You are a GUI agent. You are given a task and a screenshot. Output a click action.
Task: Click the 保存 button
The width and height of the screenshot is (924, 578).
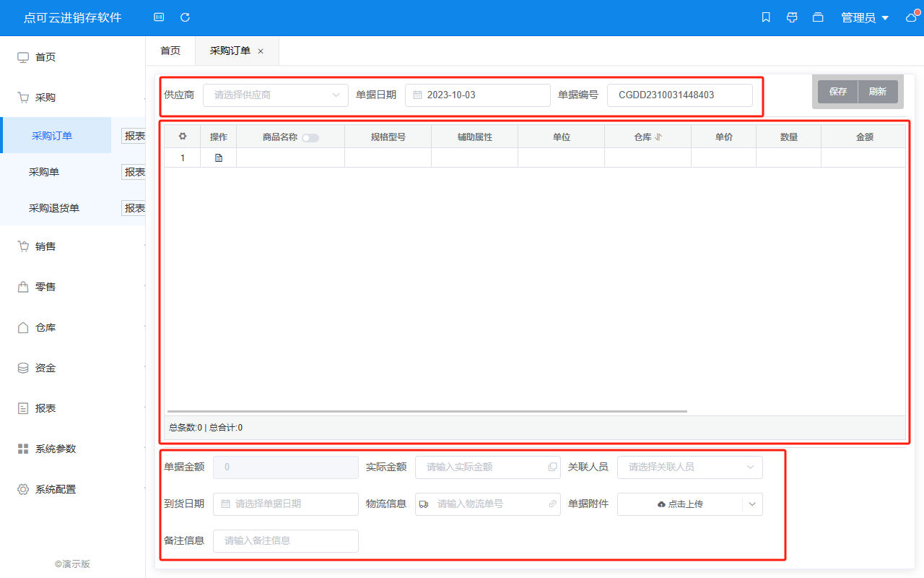coord(837,92)
